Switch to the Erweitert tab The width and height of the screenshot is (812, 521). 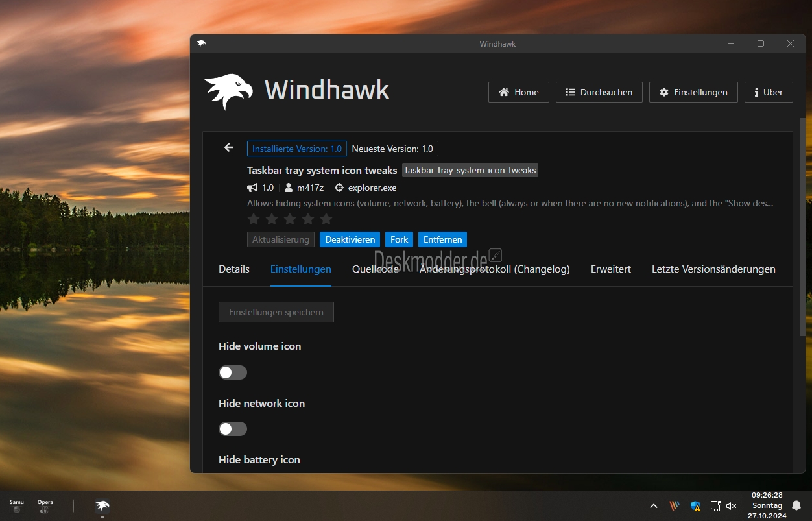(611, 269)
